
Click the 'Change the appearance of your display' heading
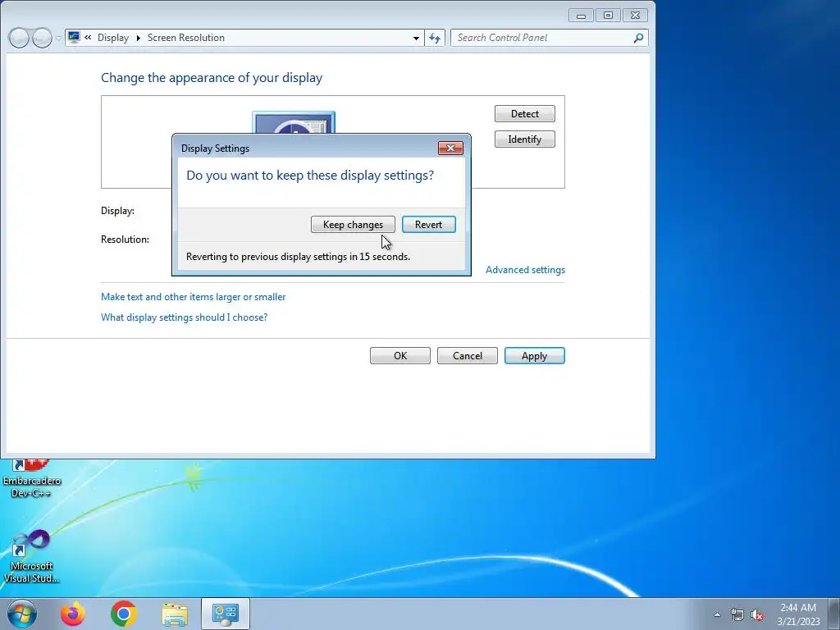pyautogui.click(x=212, y=78)
